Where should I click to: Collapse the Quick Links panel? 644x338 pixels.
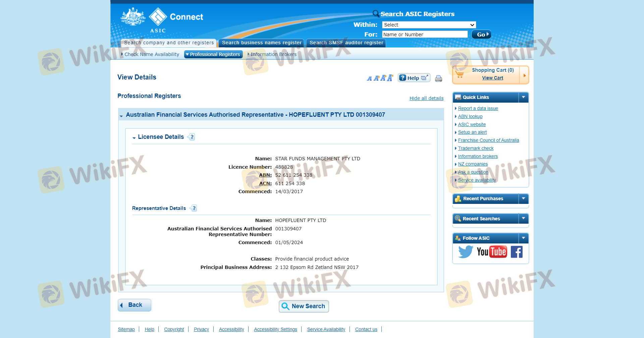[523, 97]
